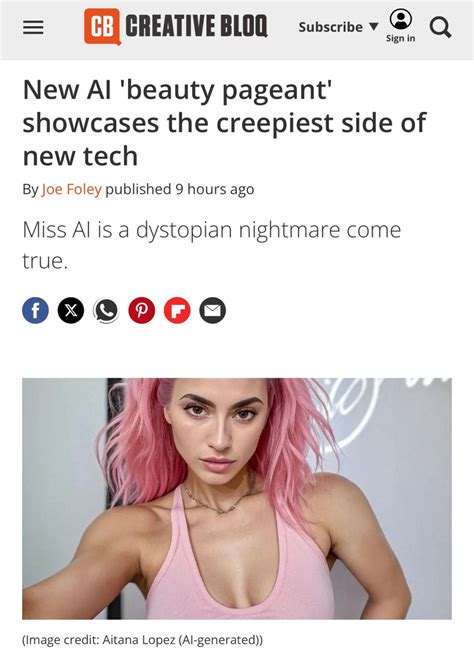Open the search magnifier icon
474x671 pixels.
tap(440, 28)
